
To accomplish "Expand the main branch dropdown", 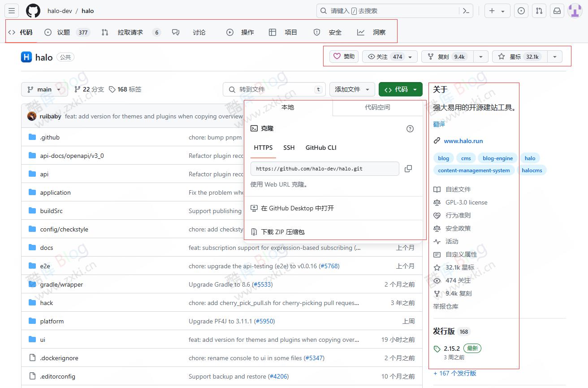I will [x=44, y=89].
